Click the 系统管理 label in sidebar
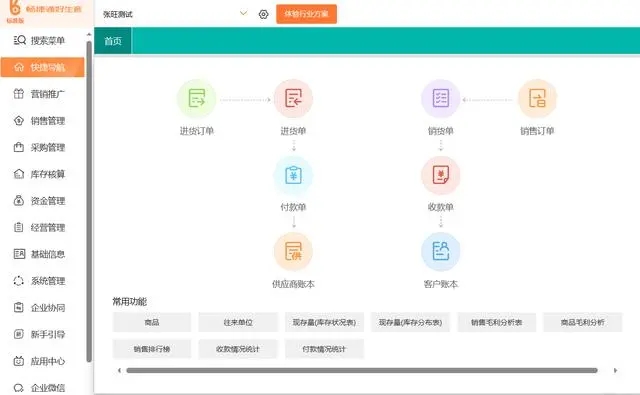Image resolution: width=640 pixels, height=395 pixels. (x=48, y=281)
